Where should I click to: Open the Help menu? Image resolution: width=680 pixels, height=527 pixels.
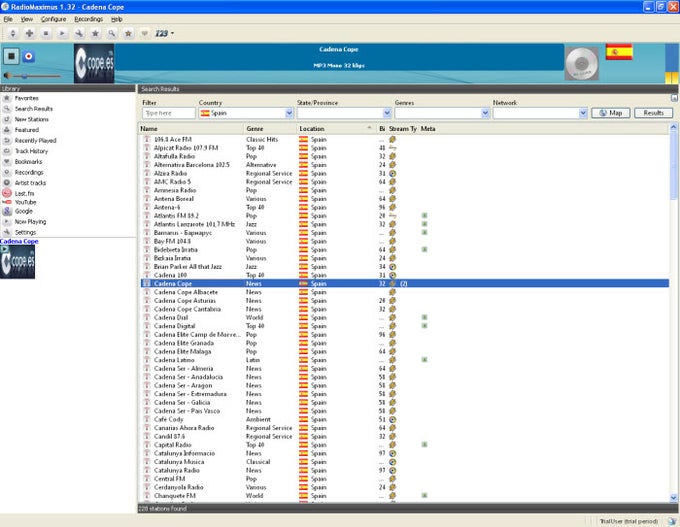pos(116,19)
